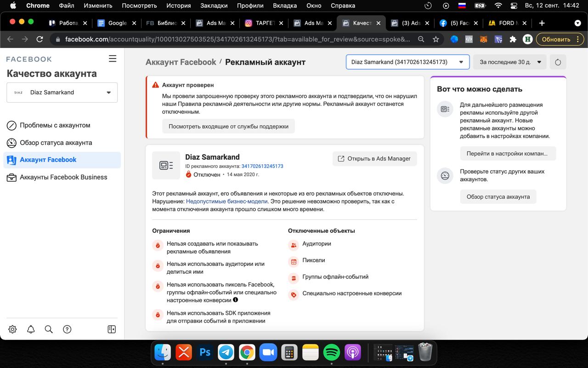This screenshot has width=588, height=368.
Task: Open the notifications bell in the sidebar footer
Action: click(31, 329)
